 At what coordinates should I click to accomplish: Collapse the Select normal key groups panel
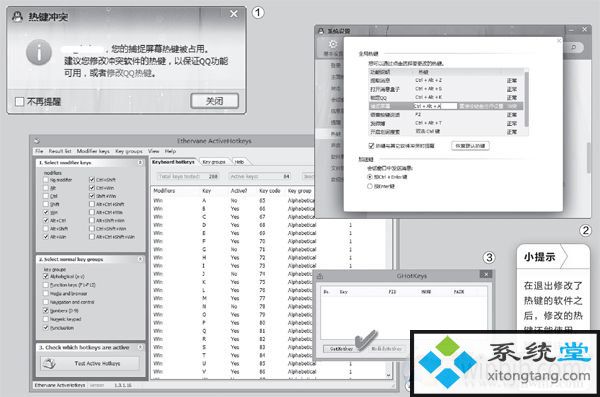pyautogui.click(x=140, y=259)
